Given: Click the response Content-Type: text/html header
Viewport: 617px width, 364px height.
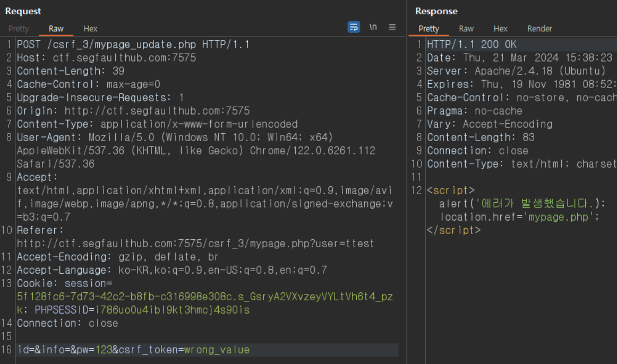Looking at the screenshot, I should tap(522, 164).
